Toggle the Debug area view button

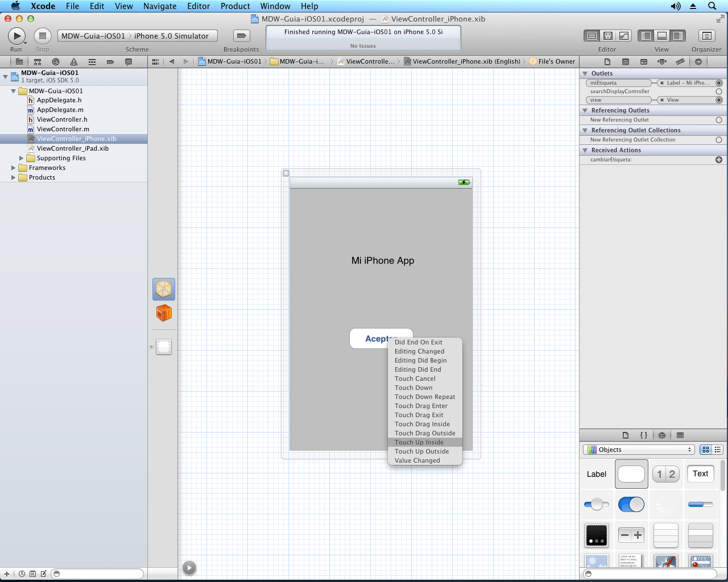click(662, 36)
